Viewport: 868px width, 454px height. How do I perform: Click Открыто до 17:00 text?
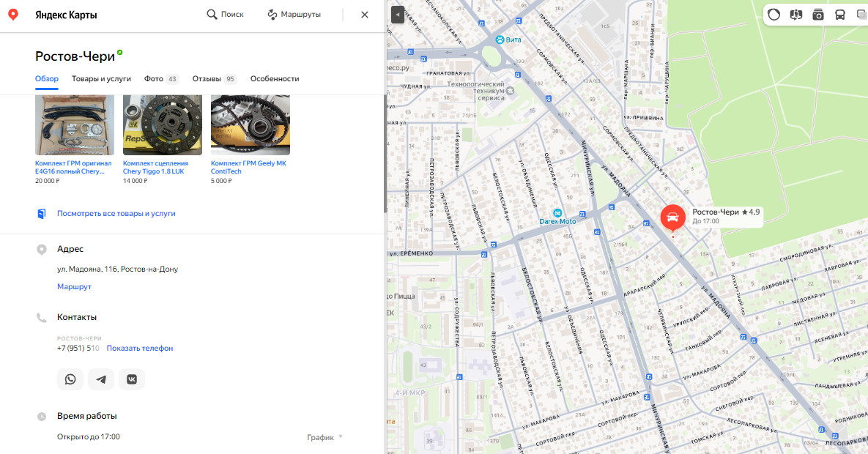pyautogui.click(x=89, y=437)
